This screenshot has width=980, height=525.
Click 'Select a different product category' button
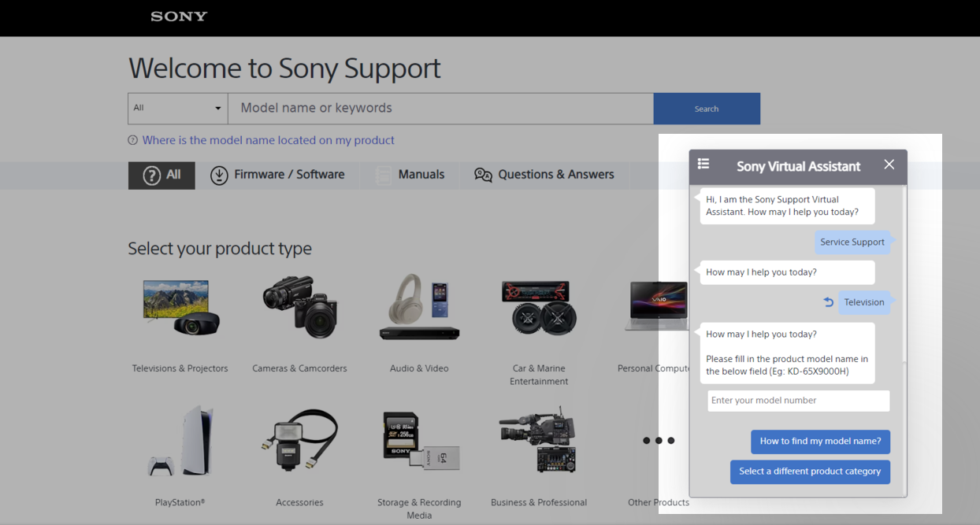click(x=810, y=471)
